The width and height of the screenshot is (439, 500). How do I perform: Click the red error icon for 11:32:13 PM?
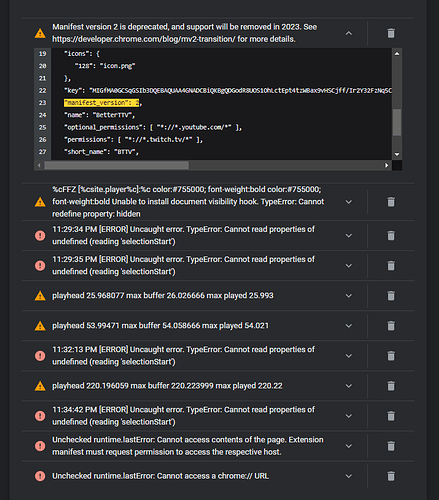[x=40, y=356]
